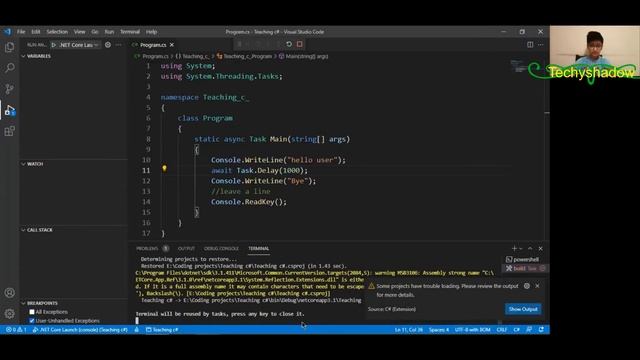This screenshot has width=640, height=360.
Task: Open the Search view in activity bar
Action: click(x=9, y=68)
